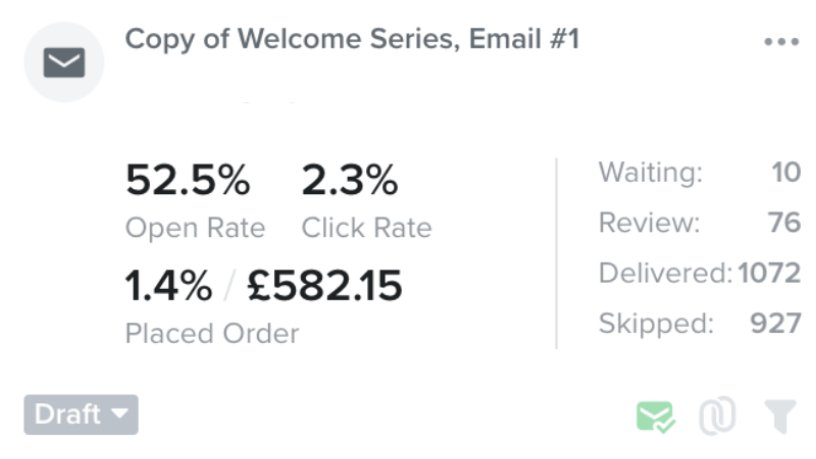Screen dimensions: 816x459
Task: Click the 52.5% Open Rate value
Action: [188, 180]
